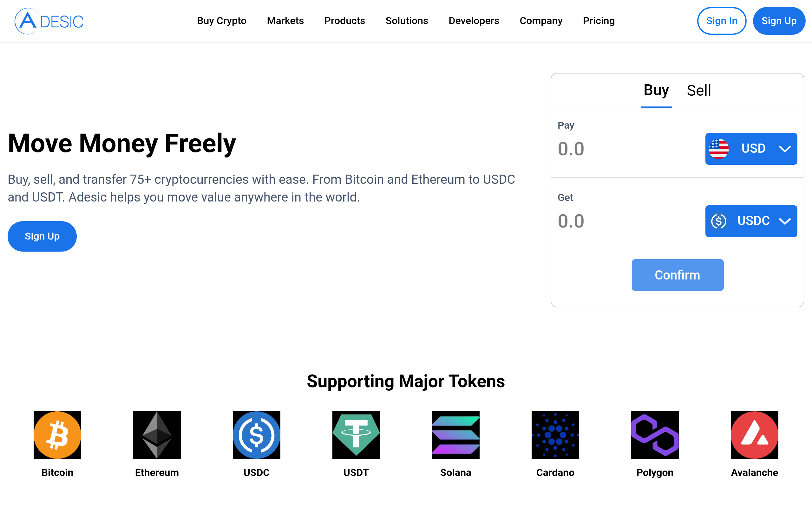The image size is (812, 507).
Task: Open the USDC get currency dropdown
Action: click(751, 221)
